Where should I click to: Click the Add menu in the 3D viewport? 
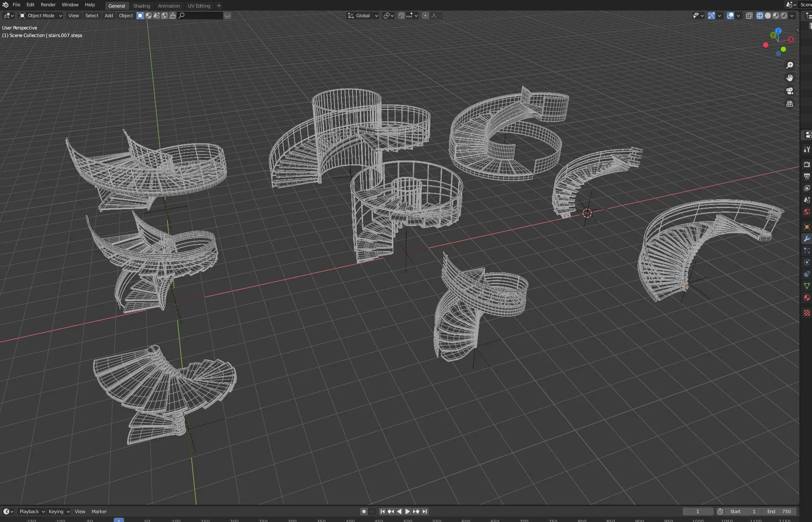[x=108, y=16]
